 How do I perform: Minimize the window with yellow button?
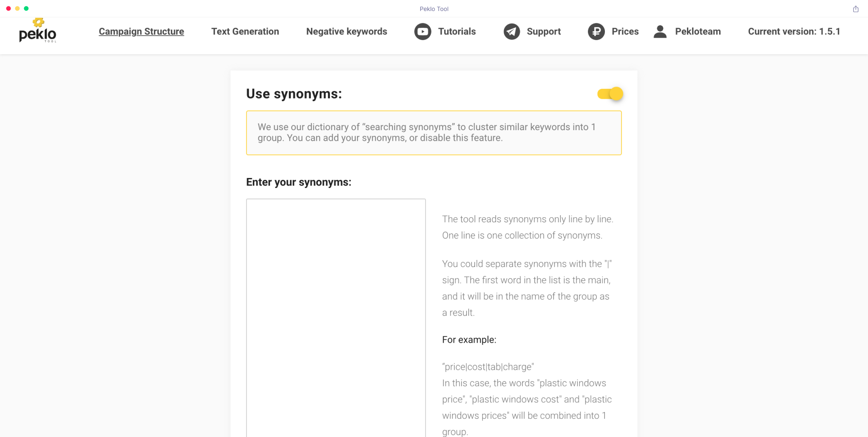[17, 8]
